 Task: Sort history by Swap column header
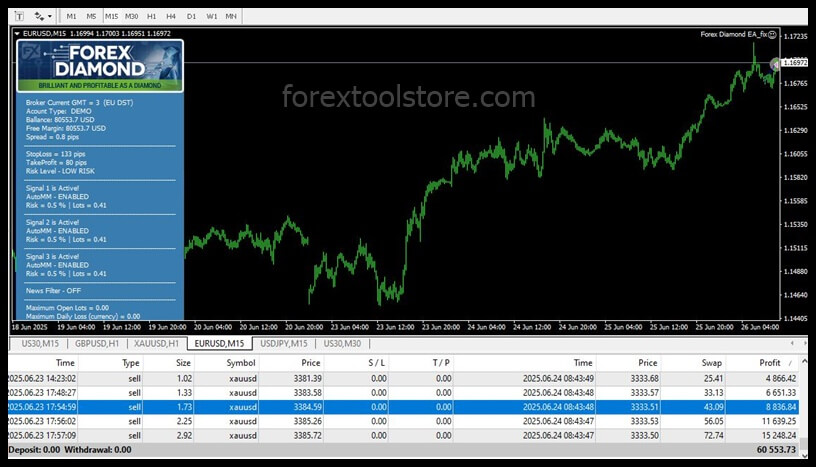693,363
